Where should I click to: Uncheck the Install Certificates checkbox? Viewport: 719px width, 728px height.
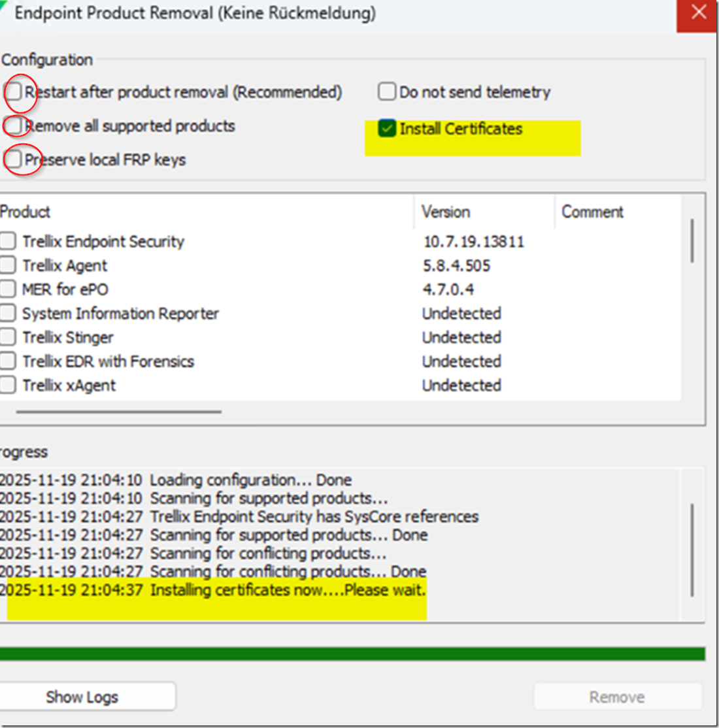[387, 128]
